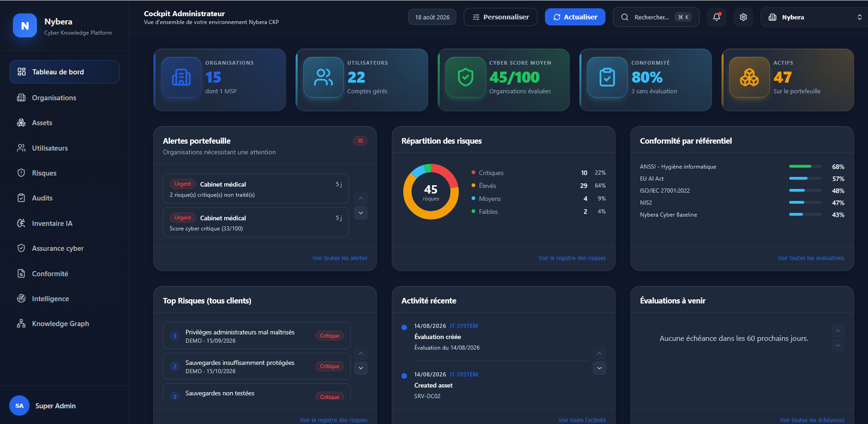This screenshot has width=868, height=424.
Task: Click the Nybera organisation building icon in header
Action: coord(772,17)
